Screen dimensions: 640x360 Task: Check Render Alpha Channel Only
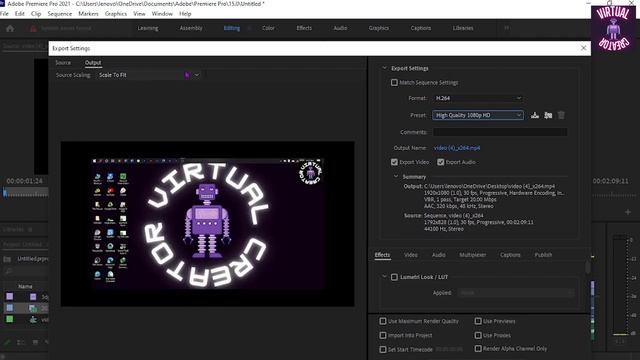tap(478, 349)
